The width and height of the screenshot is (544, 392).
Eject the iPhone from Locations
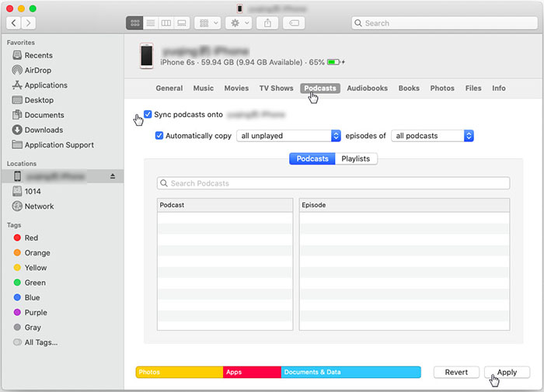[113, 176]
